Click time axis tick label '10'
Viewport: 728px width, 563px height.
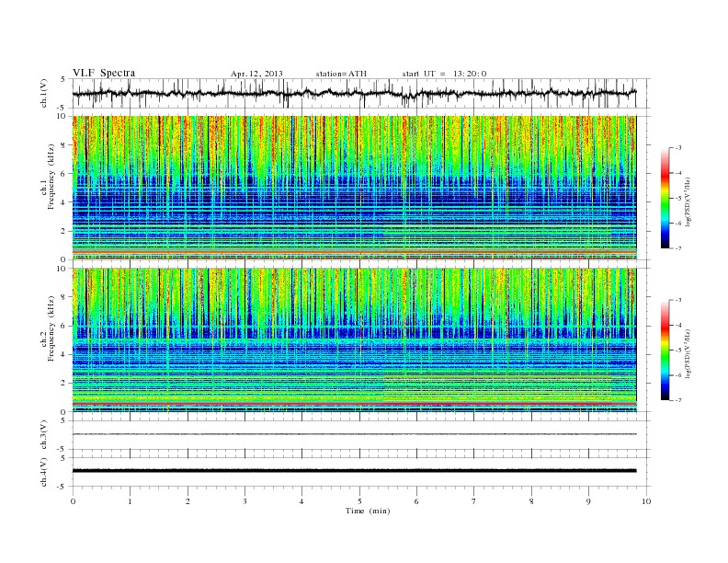click(646, 501)
